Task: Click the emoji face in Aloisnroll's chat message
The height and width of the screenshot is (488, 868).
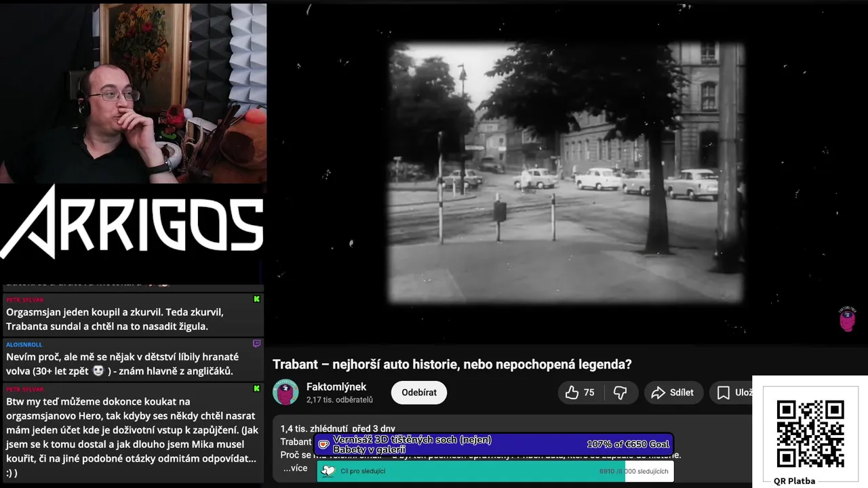Action: [x=98, y=371]
